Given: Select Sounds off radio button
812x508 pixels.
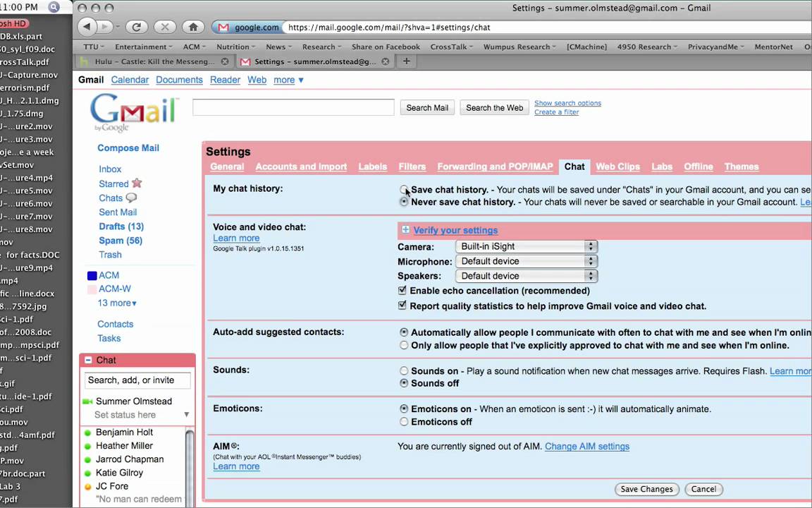Looking at the screenshot, I should pos(404,383).
